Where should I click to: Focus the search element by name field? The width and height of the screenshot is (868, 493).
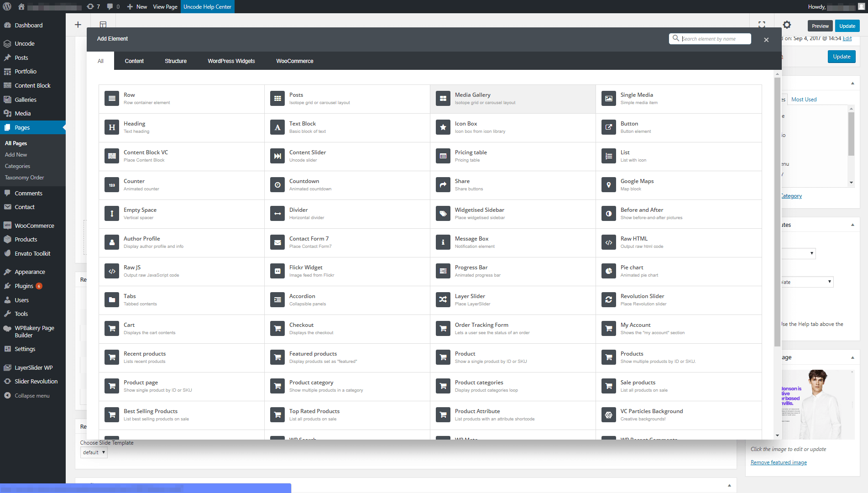tap(710, 39)
